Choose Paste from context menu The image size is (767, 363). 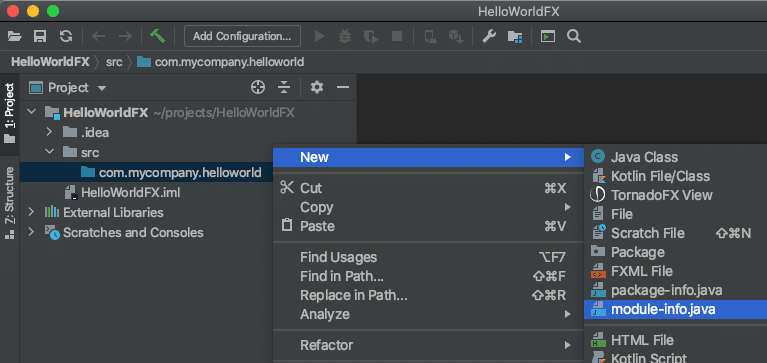[428, 226]
